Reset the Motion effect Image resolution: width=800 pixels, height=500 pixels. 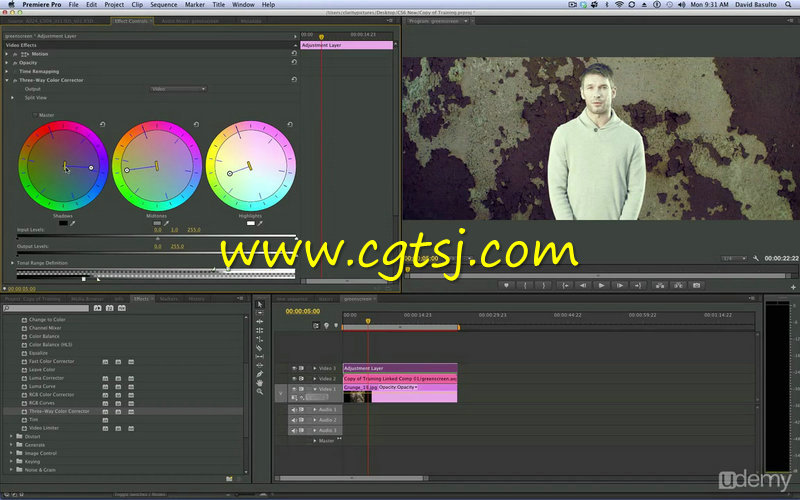(x=294, y=53)
